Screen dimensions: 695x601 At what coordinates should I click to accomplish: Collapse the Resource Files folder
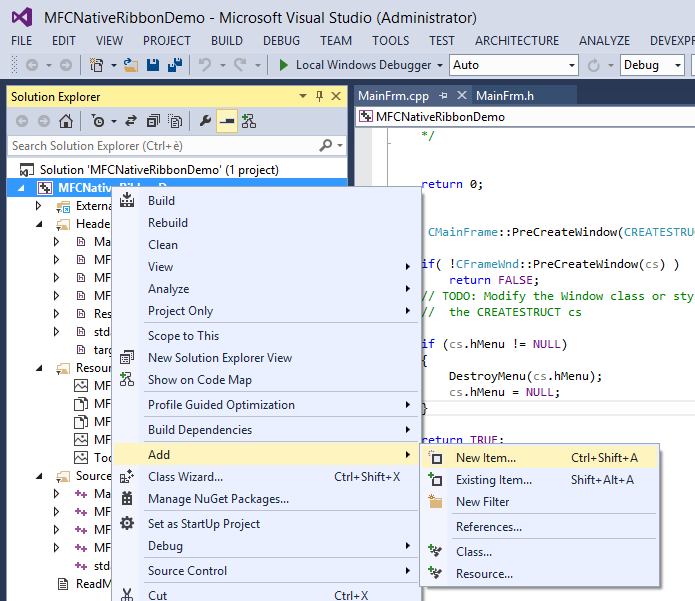(39, 368)
